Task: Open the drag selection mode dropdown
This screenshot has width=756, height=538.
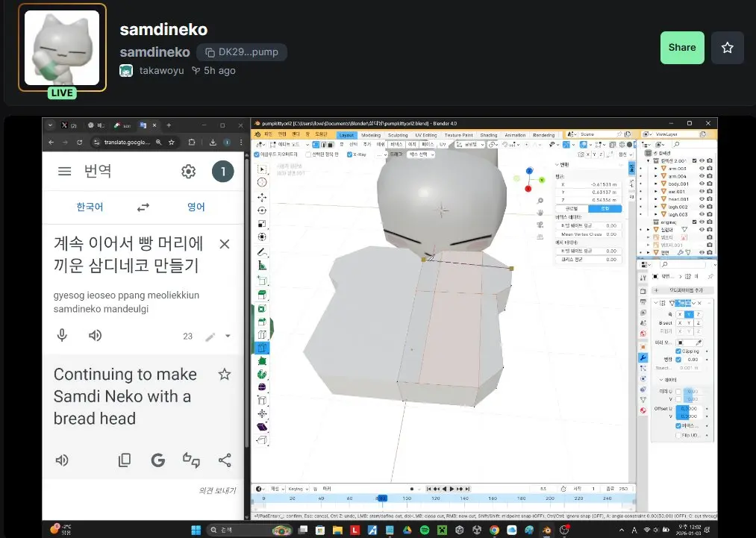Action: [420, 154]
